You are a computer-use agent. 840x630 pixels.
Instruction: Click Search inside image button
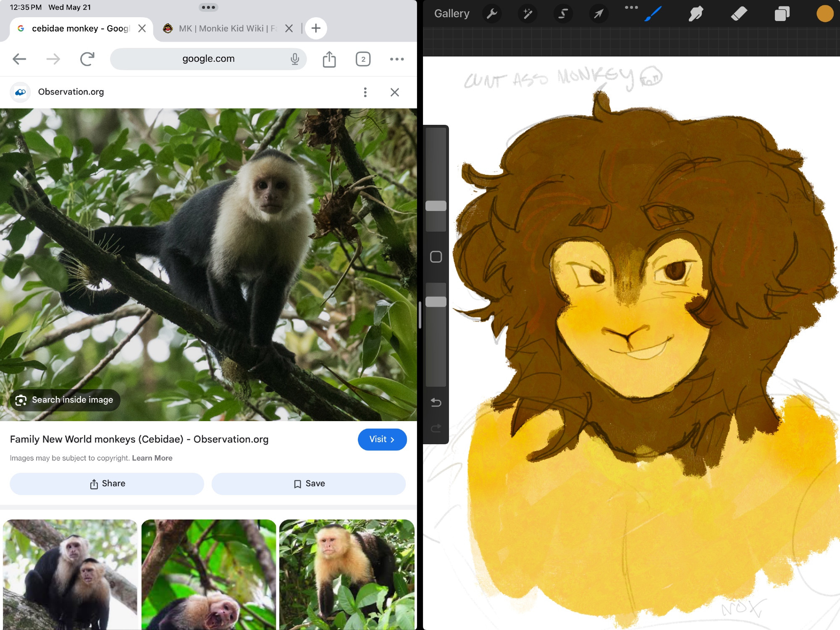65,400
